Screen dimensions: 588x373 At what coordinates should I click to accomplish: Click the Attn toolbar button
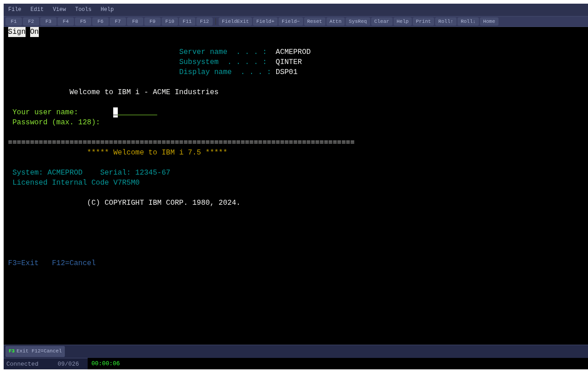point(336,21)
